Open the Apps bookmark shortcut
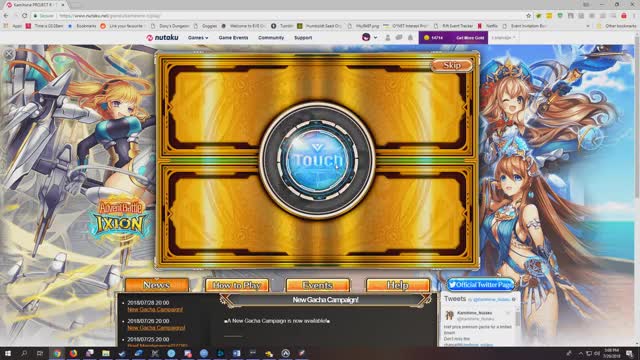The width and height of the screenshot is (640, 360). click(x=12, y=26)
